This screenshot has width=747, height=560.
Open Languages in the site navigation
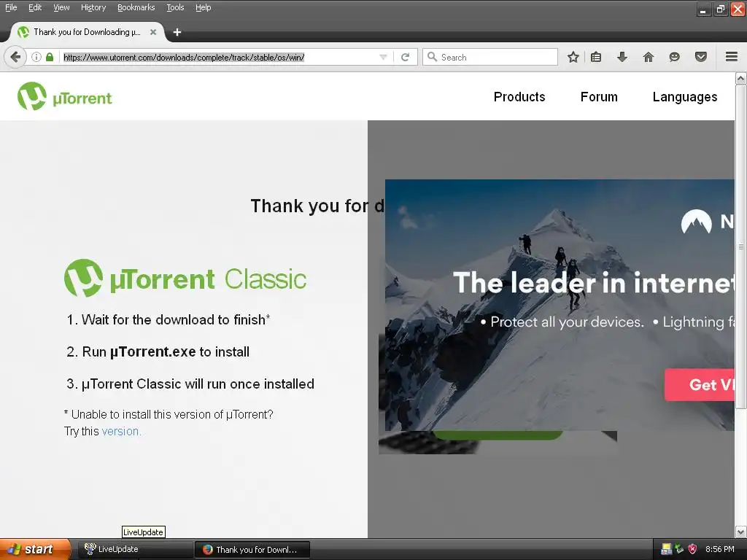(684, 97)
